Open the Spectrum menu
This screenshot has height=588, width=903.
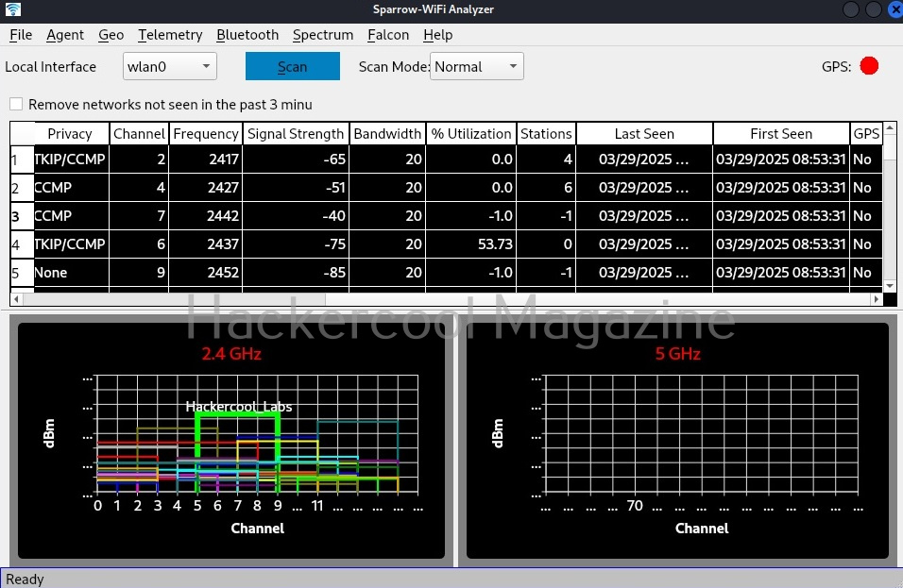[322, 35]
